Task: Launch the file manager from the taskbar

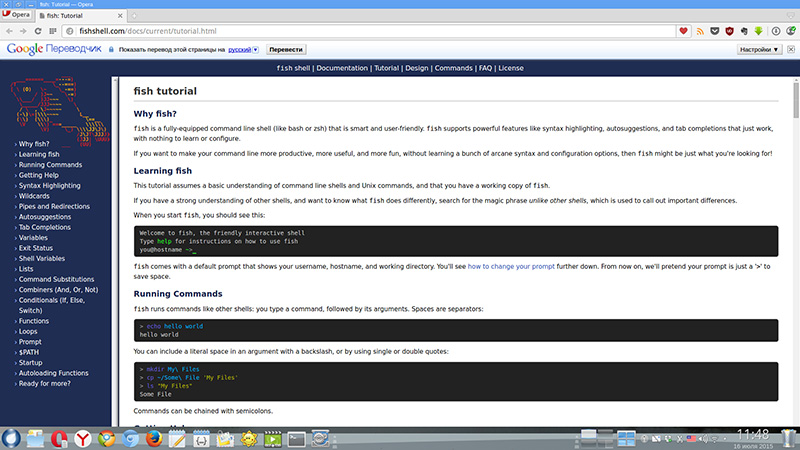Action: pos(35,439)
